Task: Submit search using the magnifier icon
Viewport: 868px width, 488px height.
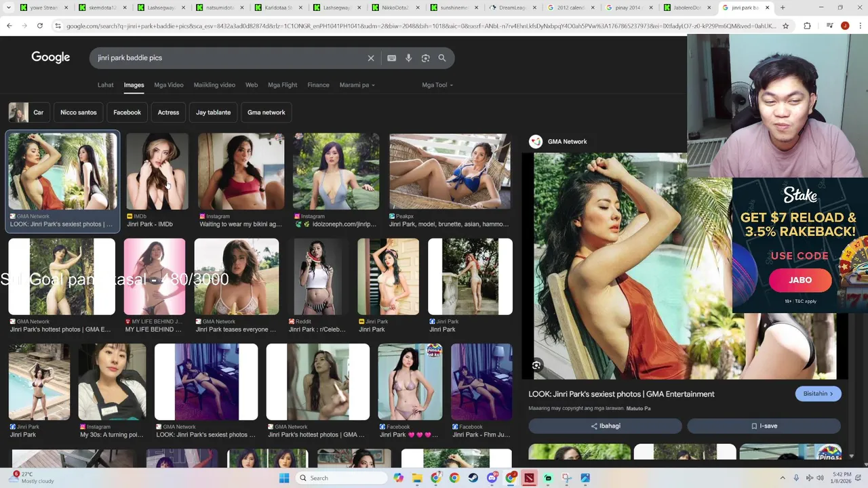Action: [442, 58]
